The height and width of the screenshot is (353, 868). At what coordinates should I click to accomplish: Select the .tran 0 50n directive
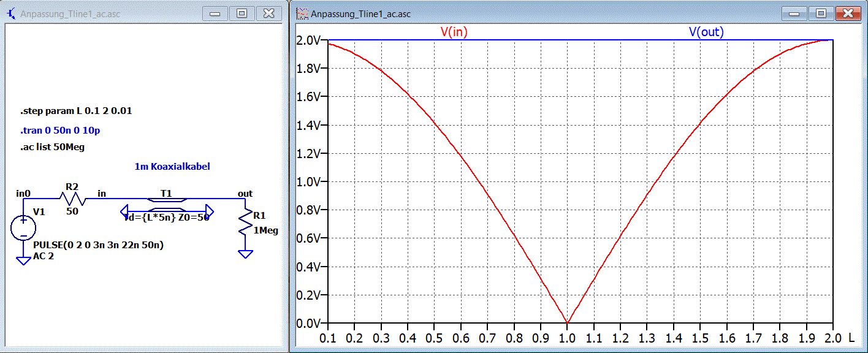pyautogui.click(x=59, y=131)
